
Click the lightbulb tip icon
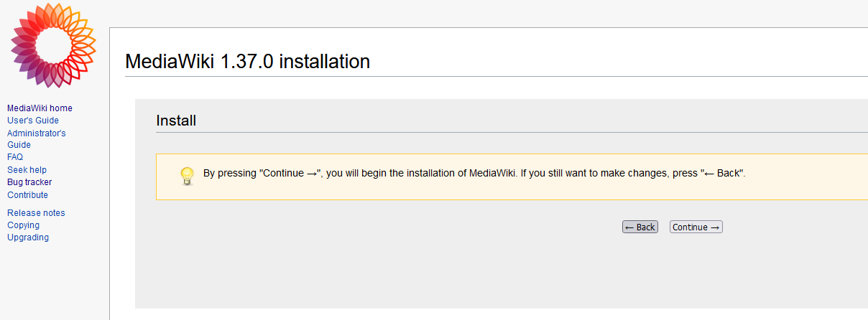[187, 176]
